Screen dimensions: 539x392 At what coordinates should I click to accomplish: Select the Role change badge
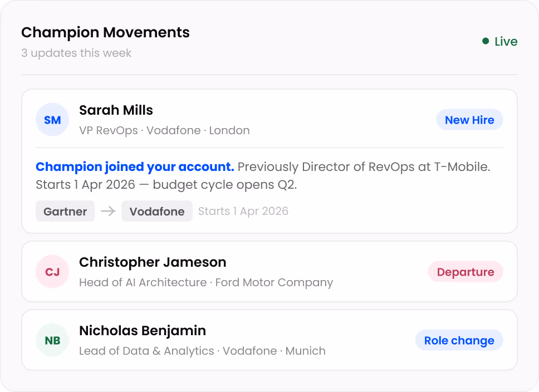point(459,340)
